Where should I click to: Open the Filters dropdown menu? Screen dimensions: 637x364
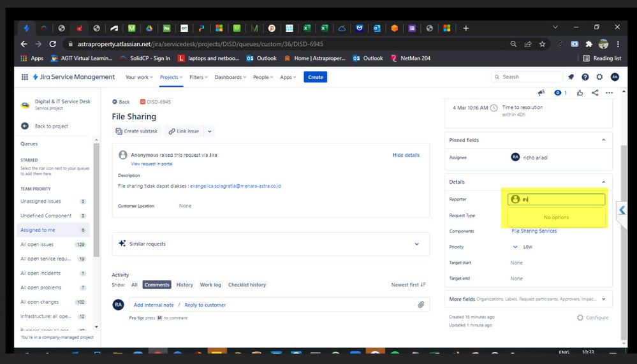click(198, 77)
